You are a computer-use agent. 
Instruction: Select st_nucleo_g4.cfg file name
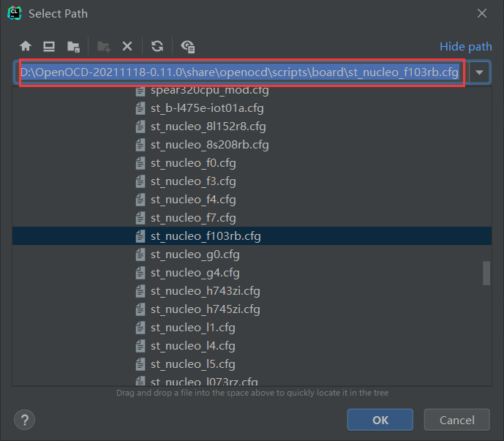(x=195, y=273)
